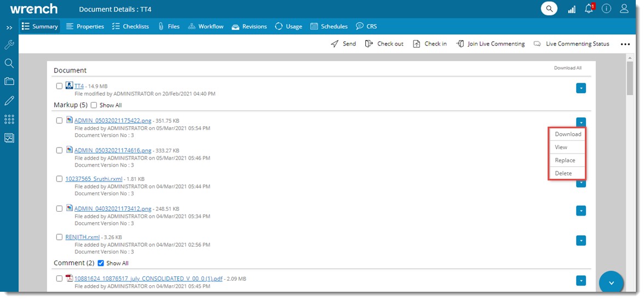This screenshot has height=300, width=644.
Task: Open the ADMIN_05032021175422.png file link
Action: click(113, 121)
